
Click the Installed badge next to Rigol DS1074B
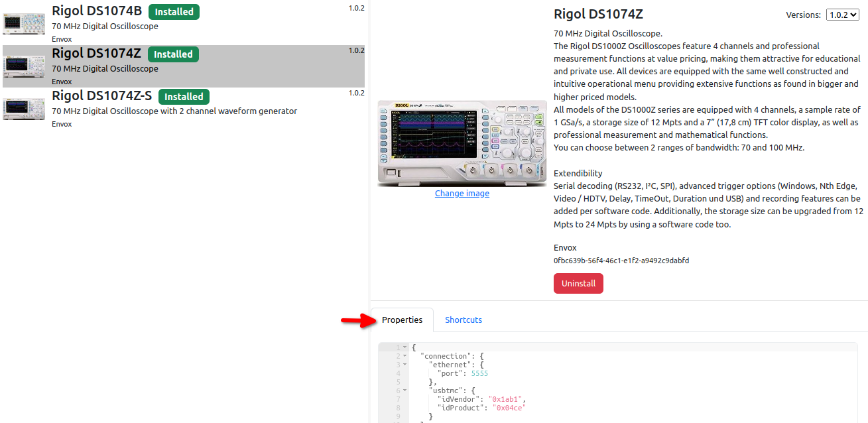[x=174, y=12]
